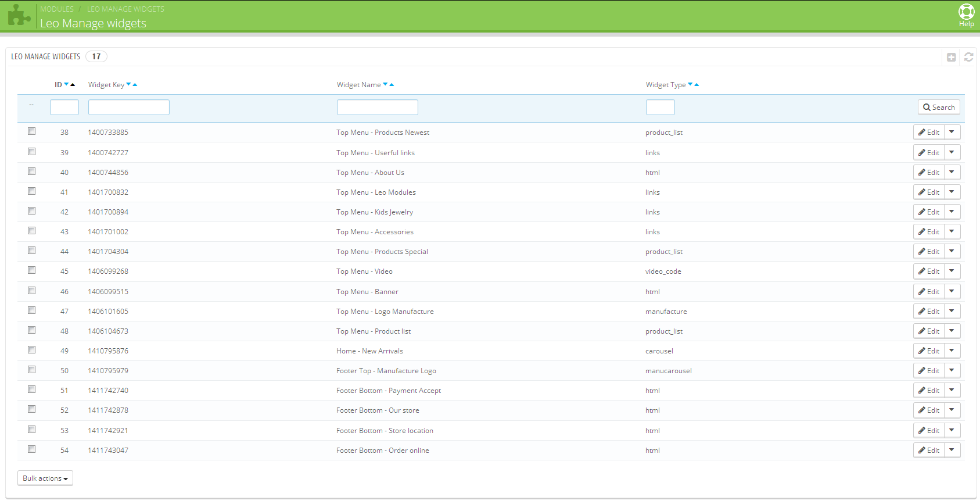Viewport: 980px width, 504px height.
Task: Expand actions arrow for Payment Accept row
Action: (x=952, y=390)
